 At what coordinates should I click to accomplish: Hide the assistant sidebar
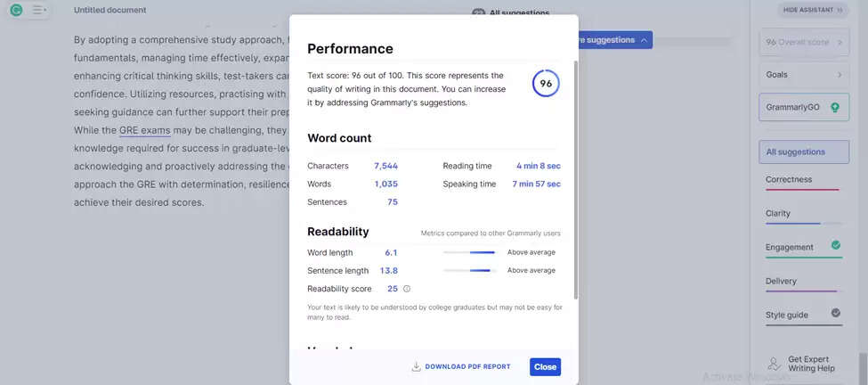click(813, 10)
